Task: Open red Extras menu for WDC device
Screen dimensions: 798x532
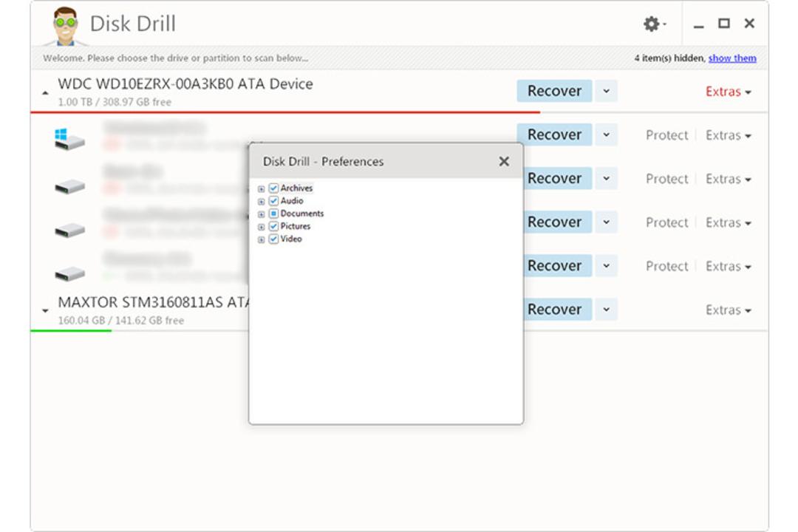Action: [729, 92]
